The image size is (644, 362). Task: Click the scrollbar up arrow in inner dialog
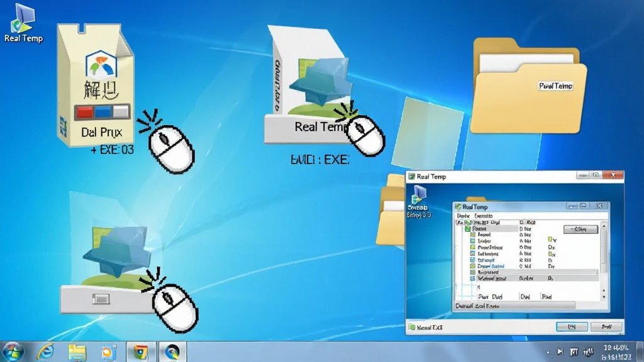[x=604, y=226]
